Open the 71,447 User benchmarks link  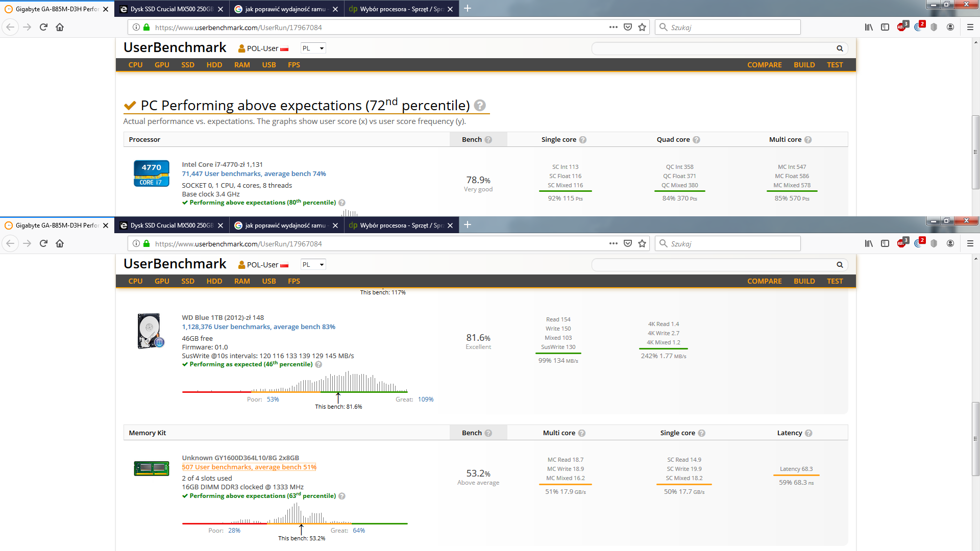[x=254, y=174]
